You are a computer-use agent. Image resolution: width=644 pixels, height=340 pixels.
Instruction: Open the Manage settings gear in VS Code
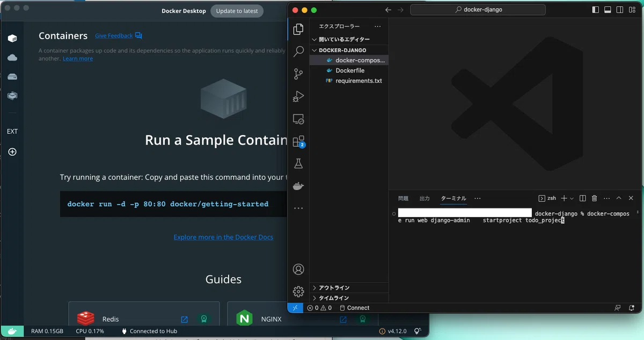(298, 291)
